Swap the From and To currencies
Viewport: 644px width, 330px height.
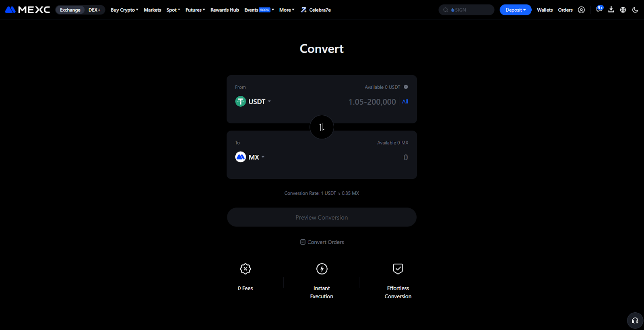[322, 127]
